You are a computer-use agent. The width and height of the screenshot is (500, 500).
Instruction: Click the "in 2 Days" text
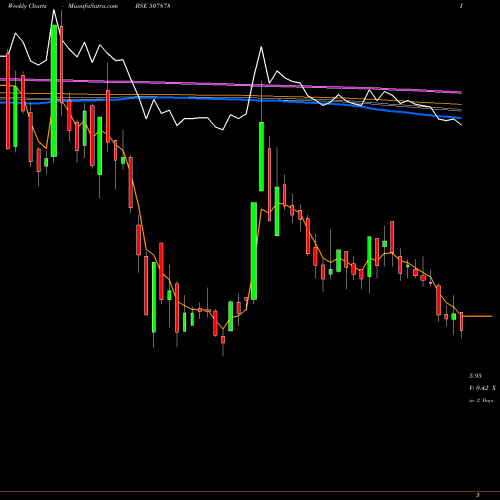tap(481, 400)
